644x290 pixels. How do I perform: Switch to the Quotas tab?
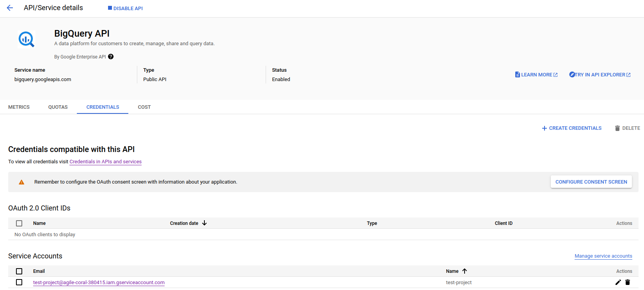point(58,107)
